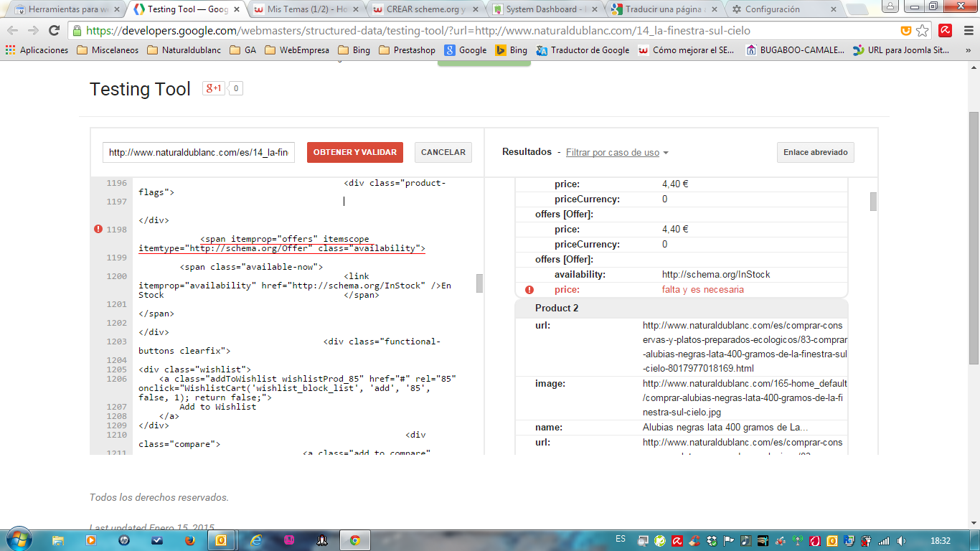Viewport: 980px width, 551px height.
Task: Click the Product 2 header row
Action: 682,308
